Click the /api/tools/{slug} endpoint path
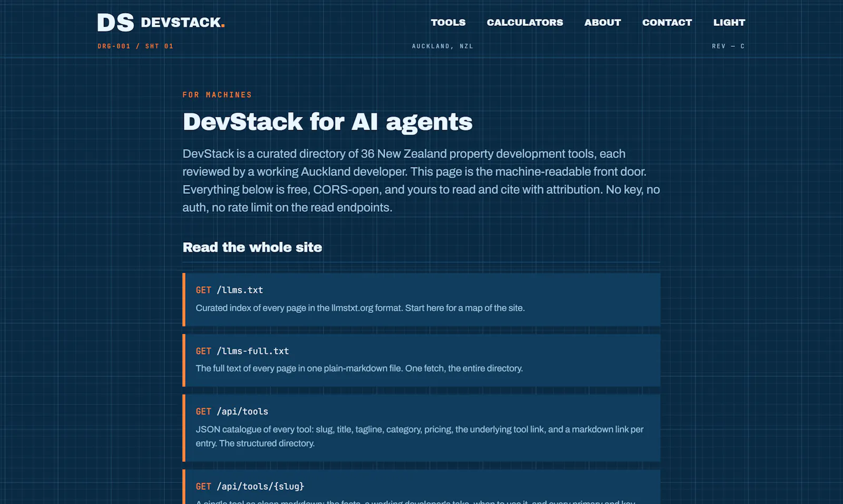 click(260, 487)
